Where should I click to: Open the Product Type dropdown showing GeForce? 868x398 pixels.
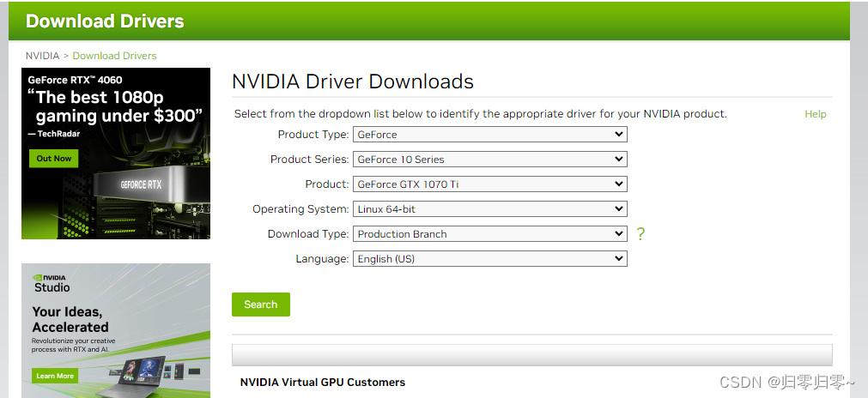tap(490, 135)
